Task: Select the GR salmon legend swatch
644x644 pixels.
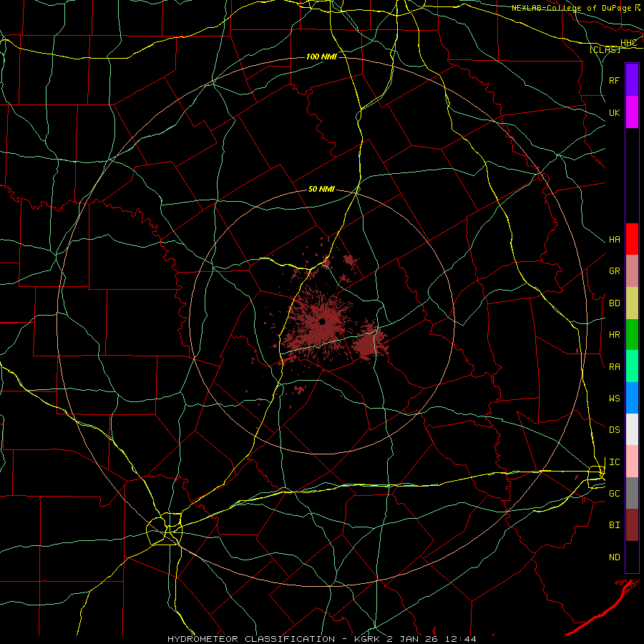Action: (x=632, y=271)
